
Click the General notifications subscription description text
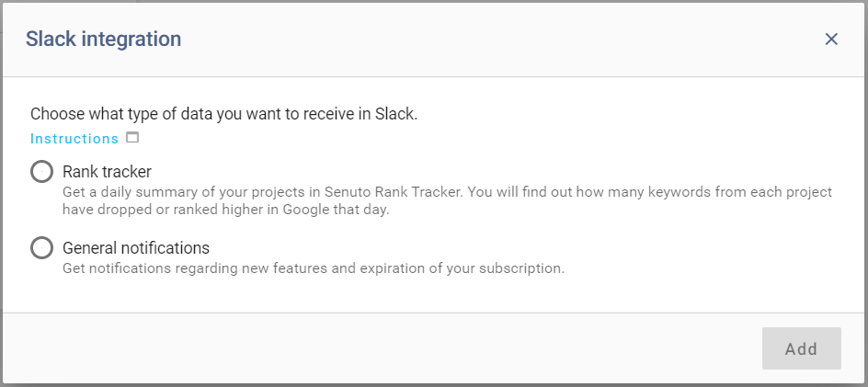tap(314, 268)
